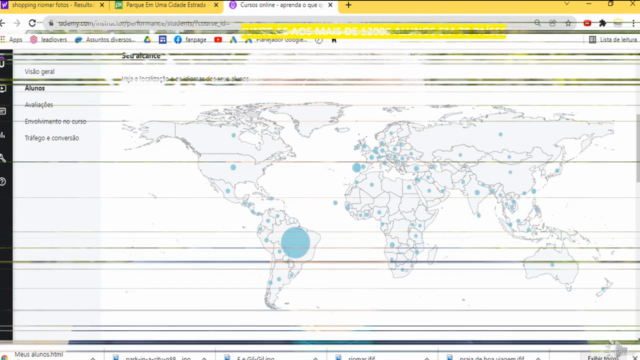Open the Google Drive bookmark icon

147,40
